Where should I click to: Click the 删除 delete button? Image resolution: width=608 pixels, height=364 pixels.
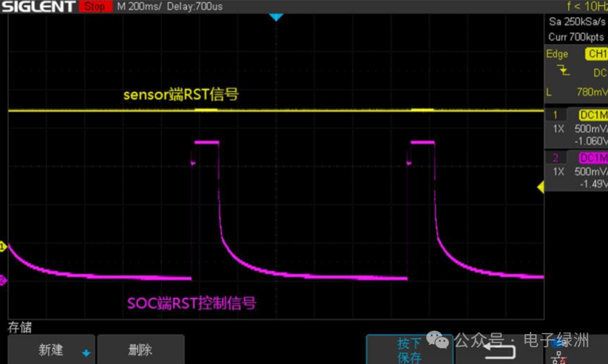coord(141,350)
